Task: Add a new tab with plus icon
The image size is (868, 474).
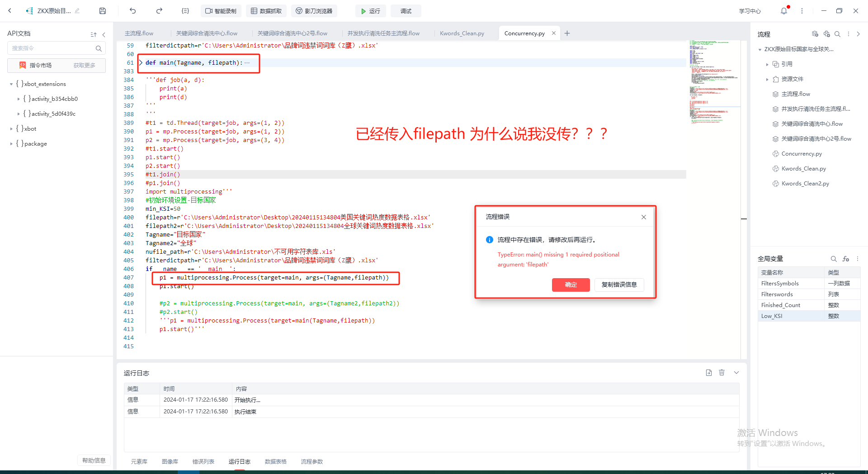Action: (567, 33)
